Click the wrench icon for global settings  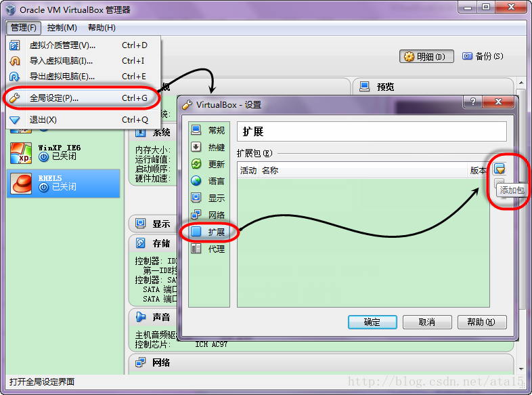tap(15, 98)
